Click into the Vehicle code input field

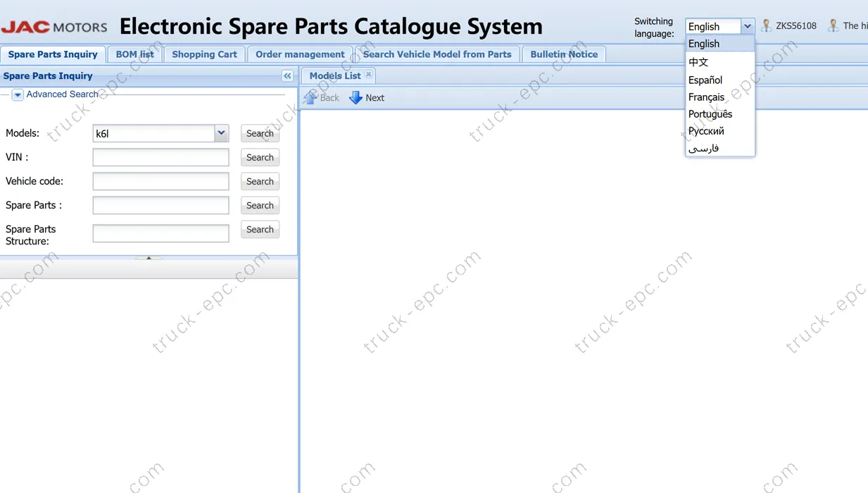[161, 182]
